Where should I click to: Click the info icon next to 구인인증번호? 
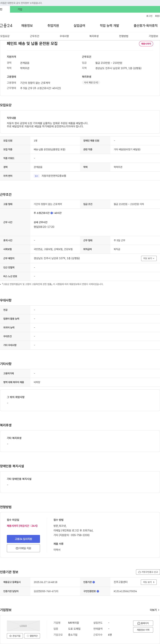pyautogui.click(x=98, y=591)
